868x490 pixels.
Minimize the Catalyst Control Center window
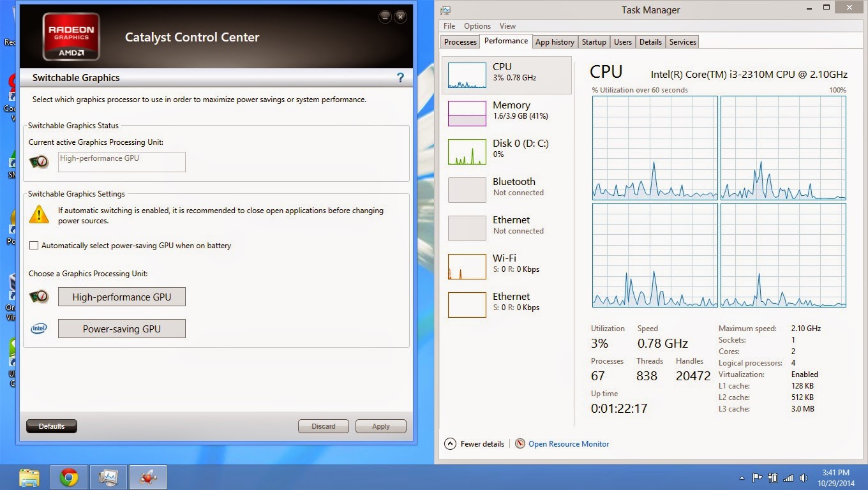(384, 17)
